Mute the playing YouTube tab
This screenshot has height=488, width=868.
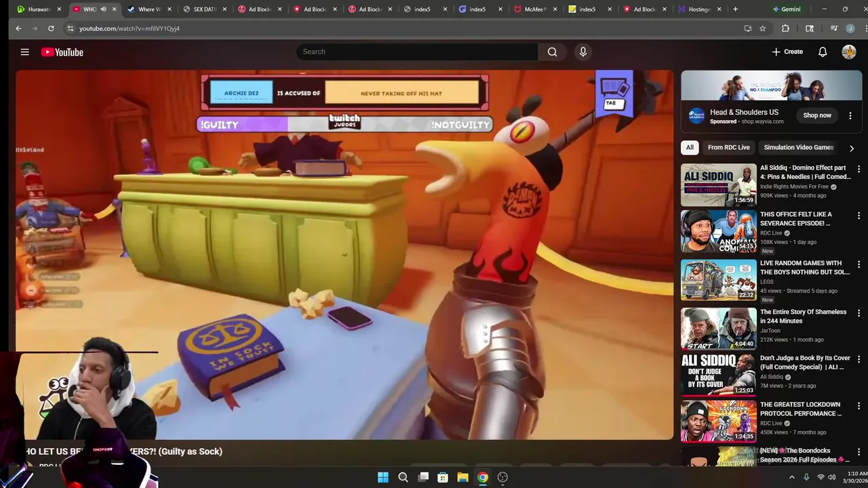coord(103,9)
